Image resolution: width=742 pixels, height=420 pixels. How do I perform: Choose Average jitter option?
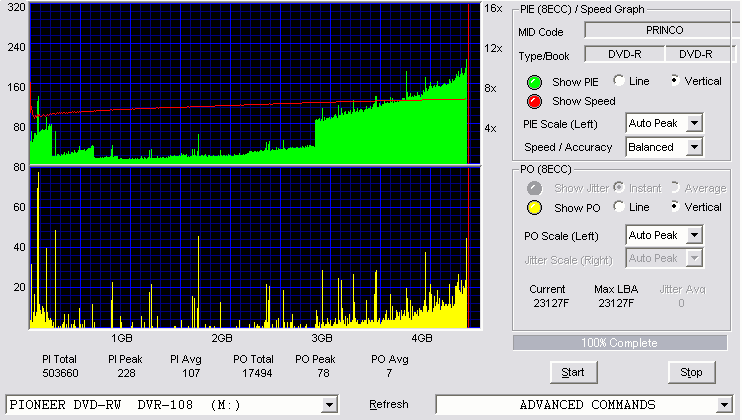tap(675, 187)
